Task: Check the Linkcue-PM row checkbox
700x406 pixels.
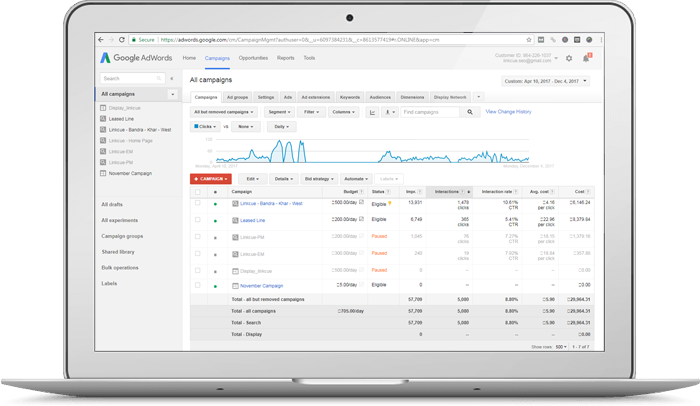Action: (198, 237)
